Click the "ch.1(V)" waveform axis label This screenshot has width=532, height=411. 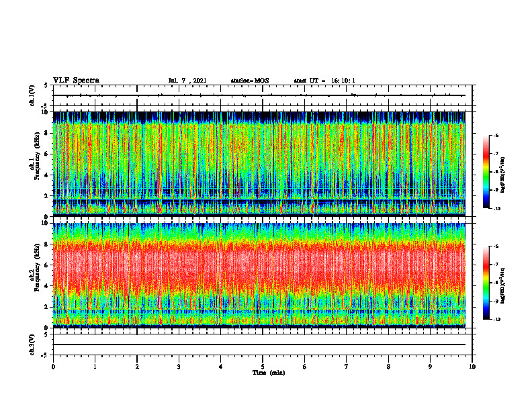(x=32, y=95)
